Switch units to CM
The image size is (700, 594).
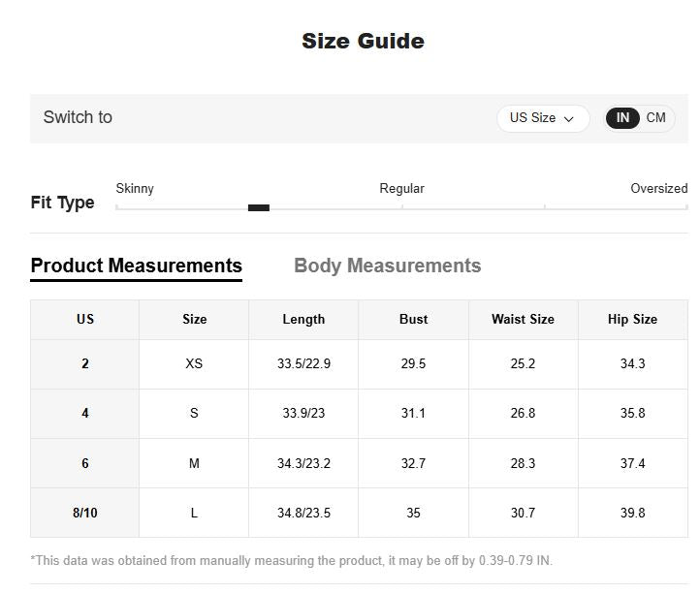click(x=656, y=118)
